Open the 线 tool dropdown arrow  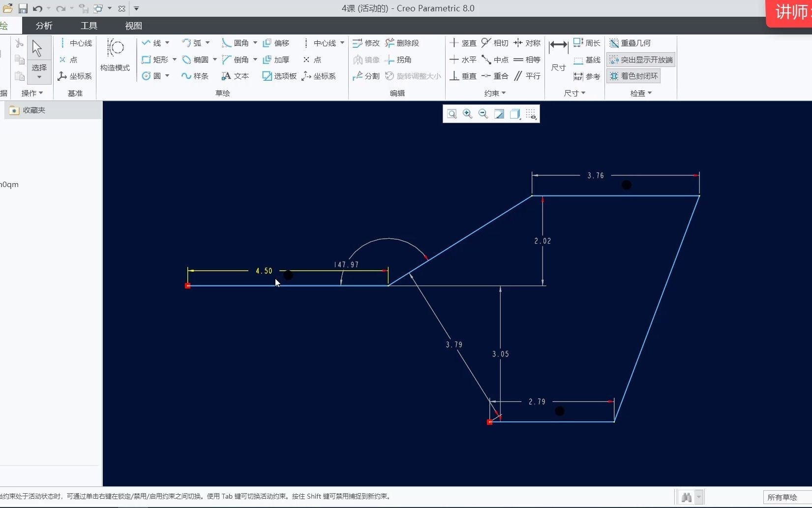(x=167, y=43)
